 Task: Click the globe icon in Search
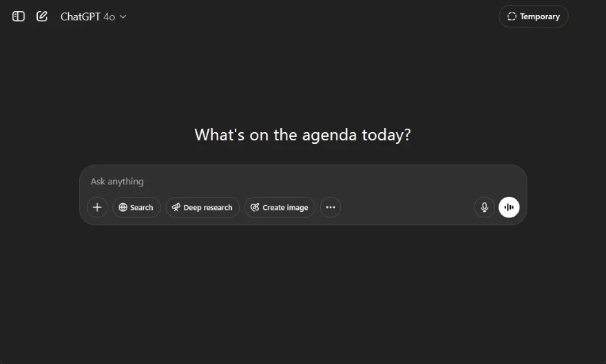point(123,207)
